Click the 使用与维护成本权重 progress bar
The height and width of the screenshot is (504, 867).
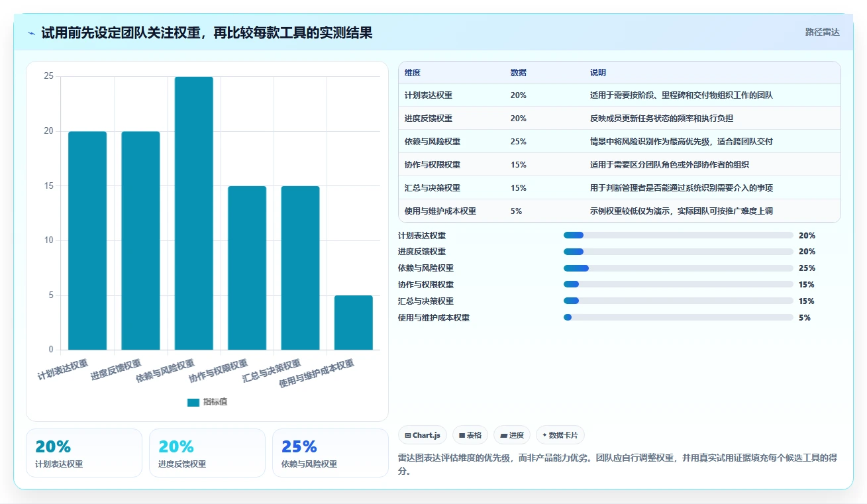[x=678, y=317]
